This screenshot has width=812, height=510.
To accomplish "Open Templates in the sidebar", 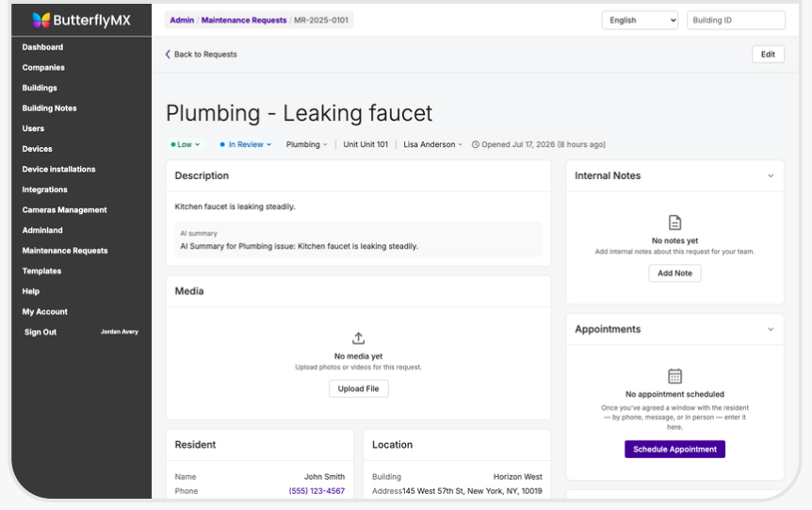I will (x=41, y=271).
